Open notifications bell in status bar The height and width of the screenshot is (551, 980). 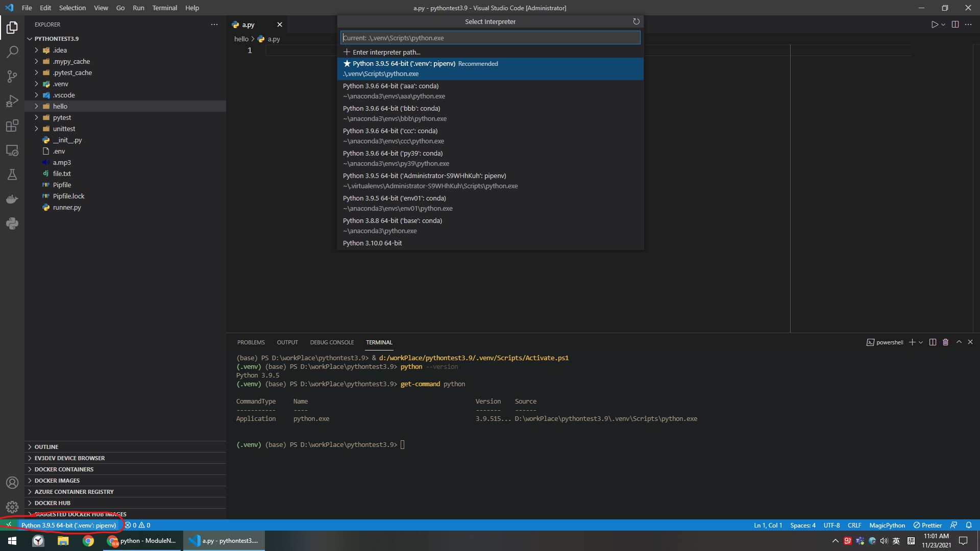[969, 525]
